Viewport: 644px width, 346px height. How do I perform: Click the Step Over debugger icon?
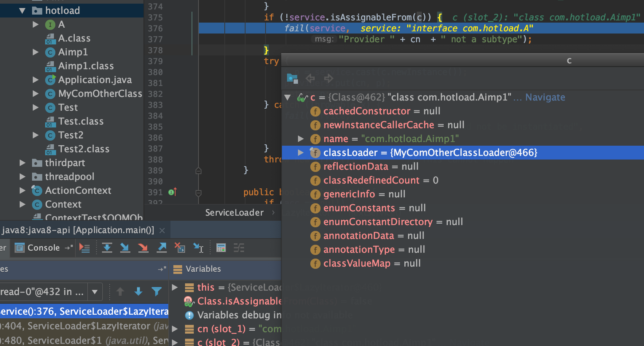(x=107, y=248)
